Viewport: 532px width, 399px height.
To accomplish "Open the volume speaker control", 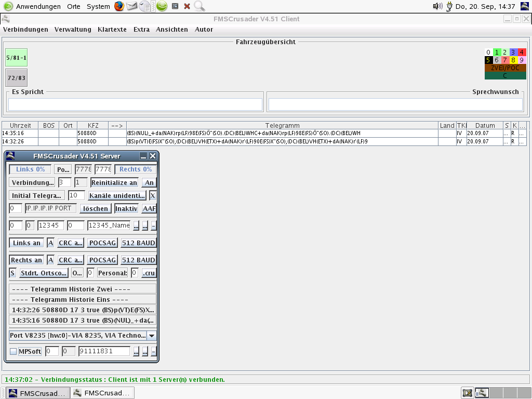I will pyautogui.click(x=437, y=7).
